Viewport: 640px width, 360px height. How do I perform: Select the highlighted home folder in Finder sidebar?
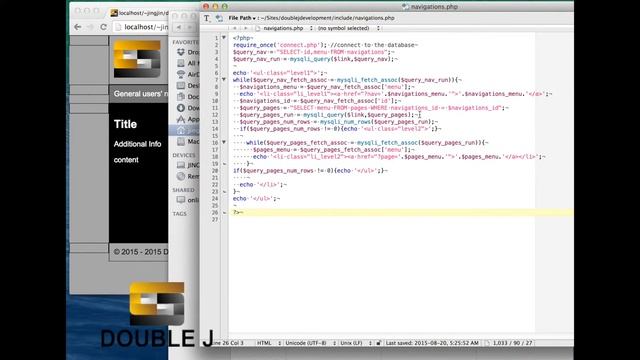coord(184,130)
